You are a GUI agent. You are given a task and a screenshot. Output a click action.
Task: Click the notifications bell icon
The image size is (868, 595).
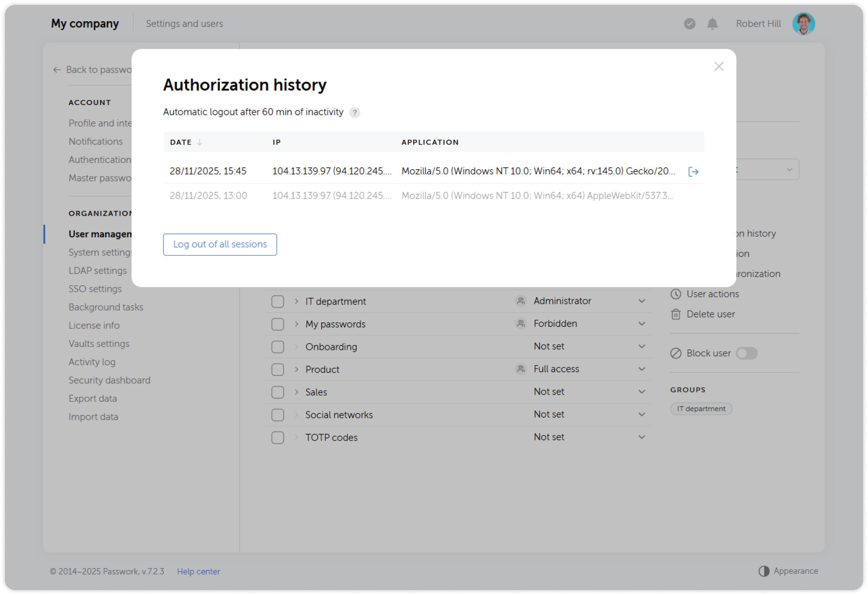point(712,24)
